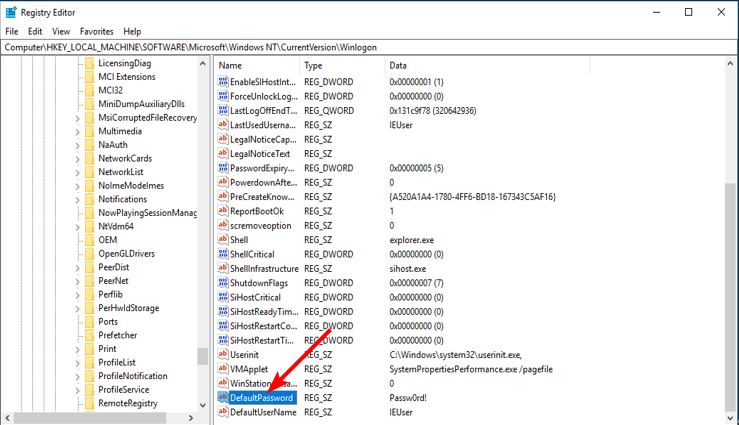Open the Favorites menu
Screen dimensions: 739x425
(x=97, y=32)
